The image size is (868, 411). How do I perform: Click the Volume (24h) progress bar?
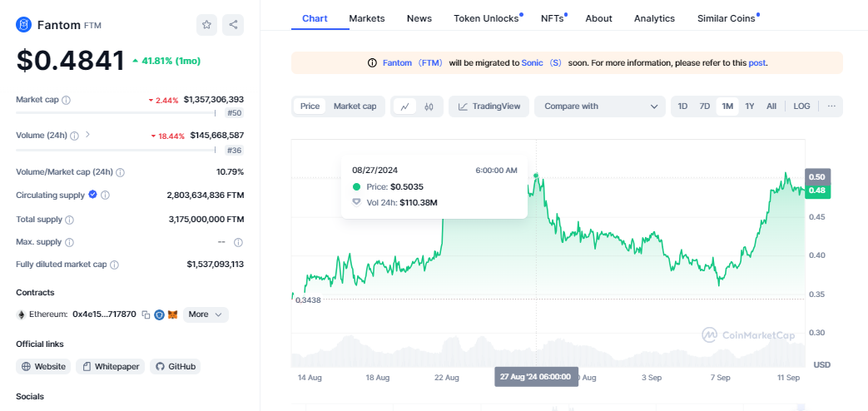(116, 150)
